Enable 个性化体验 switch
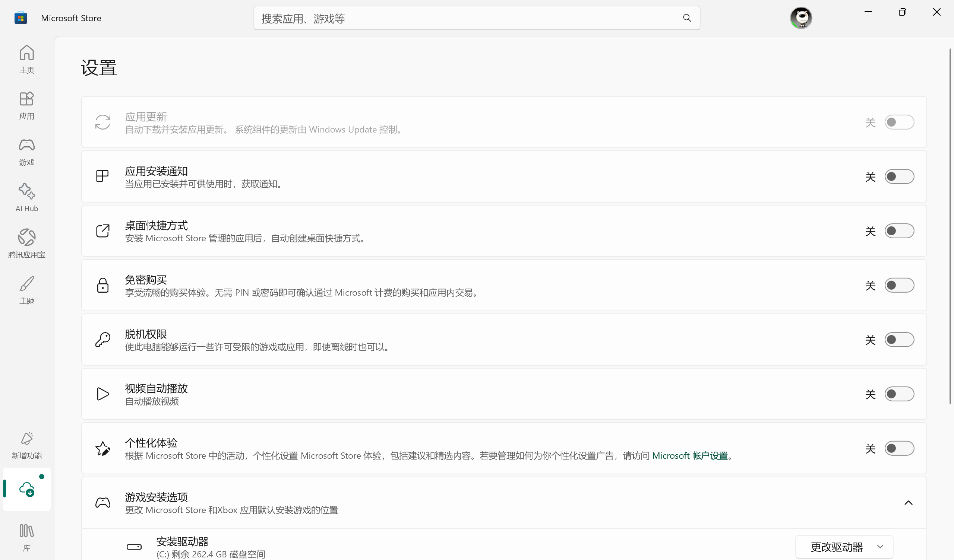The height and width of the screenshot is (560, 954). pyautogui.click(x=899, y=448)
